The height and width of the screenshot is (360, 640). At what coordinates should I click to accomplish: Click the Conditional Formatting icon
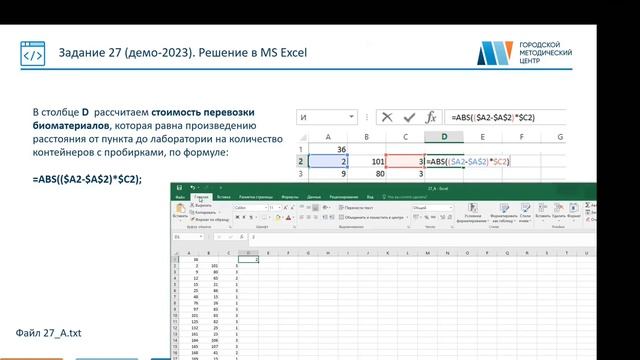coord(473,207)
